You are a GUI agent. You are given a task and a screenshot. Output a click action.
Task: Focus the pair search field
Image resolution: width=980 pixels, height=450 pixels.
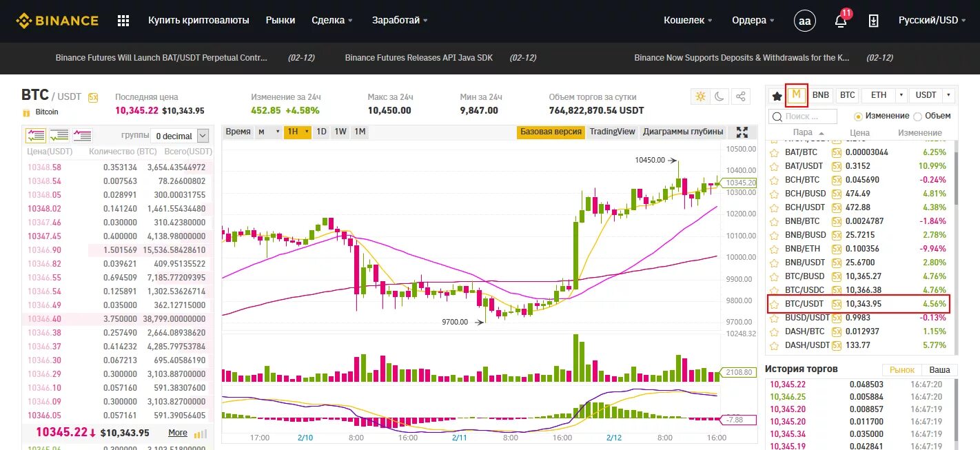point(803,116)
